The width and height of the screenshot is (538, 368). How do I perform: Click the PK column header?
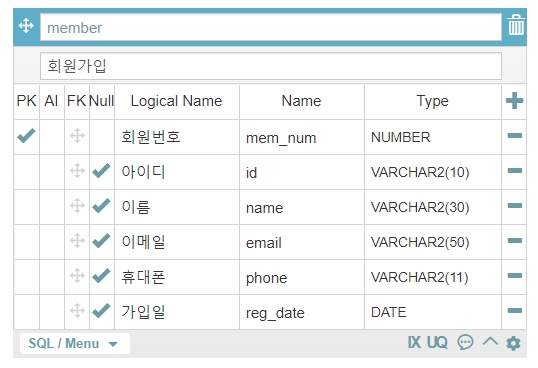[x=26, y=101]
